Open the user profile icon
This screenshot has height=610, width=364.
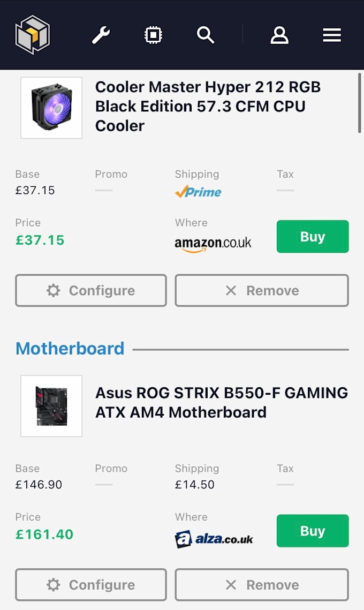pyautogui.click(x=279, y=34)
